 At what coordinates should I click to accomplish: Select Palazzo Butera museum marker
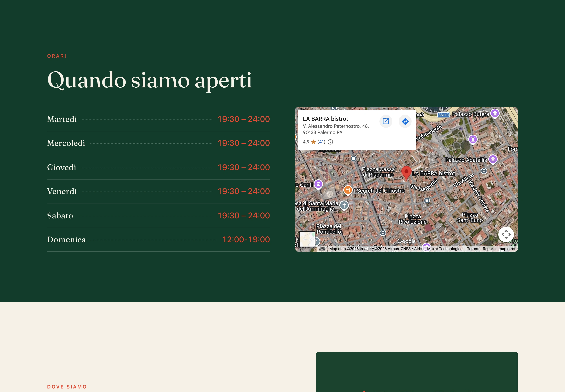tap(495, 114)
